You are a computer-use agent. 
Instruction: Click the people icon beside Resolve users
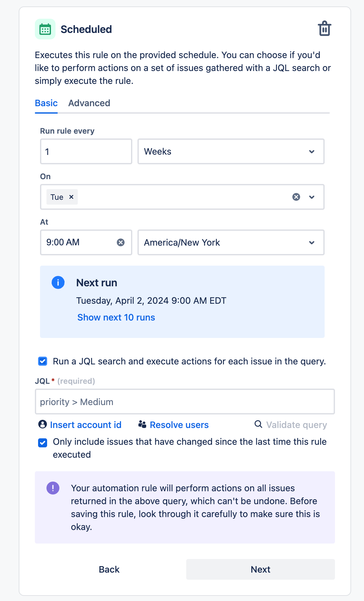click(x=142, y=424)
